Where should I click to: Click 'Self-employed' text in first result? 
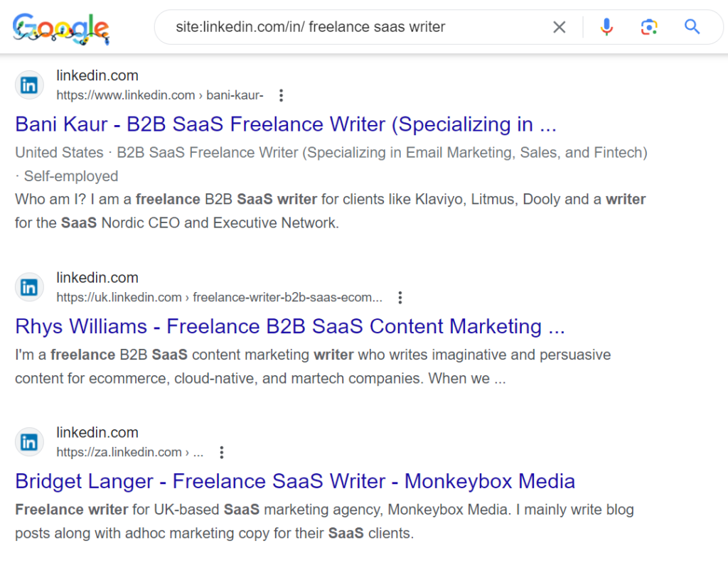71,176
